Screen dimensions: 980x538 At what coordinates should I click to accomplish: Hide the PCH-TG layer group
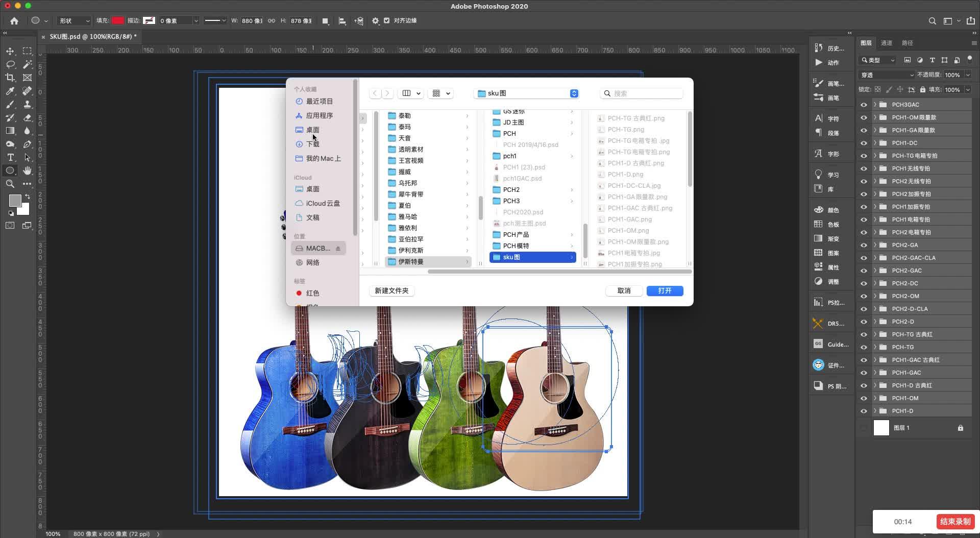(864, 347)
